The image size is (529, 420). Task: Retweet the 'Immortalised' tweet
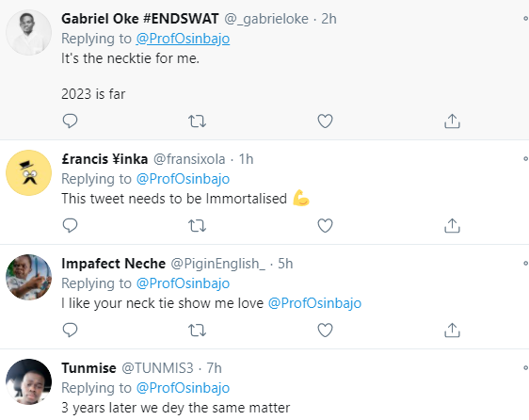pos(197,225)
